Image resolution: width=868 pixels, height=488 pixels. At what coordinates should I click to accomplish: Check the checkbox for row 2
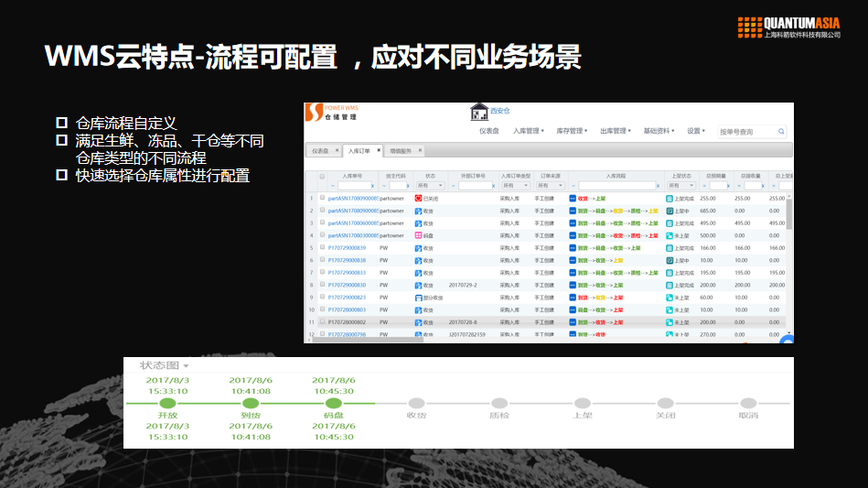[322, 210]
